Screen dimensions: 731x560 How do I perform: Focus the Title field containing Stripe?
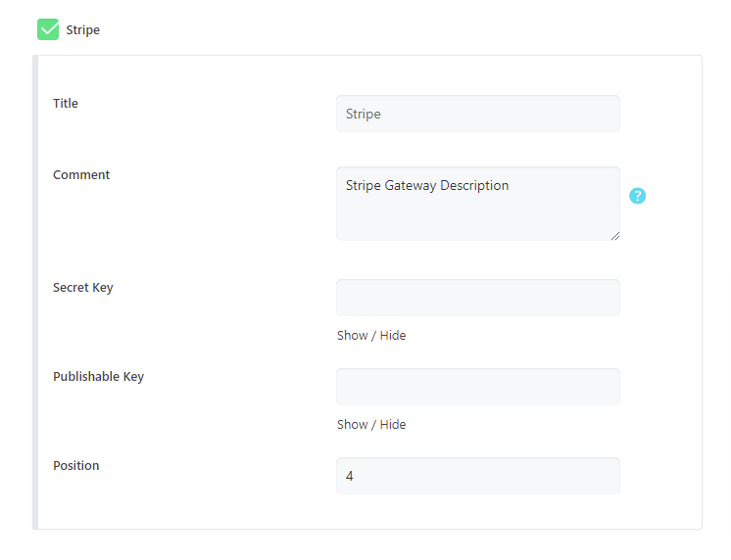coord(478,114)
